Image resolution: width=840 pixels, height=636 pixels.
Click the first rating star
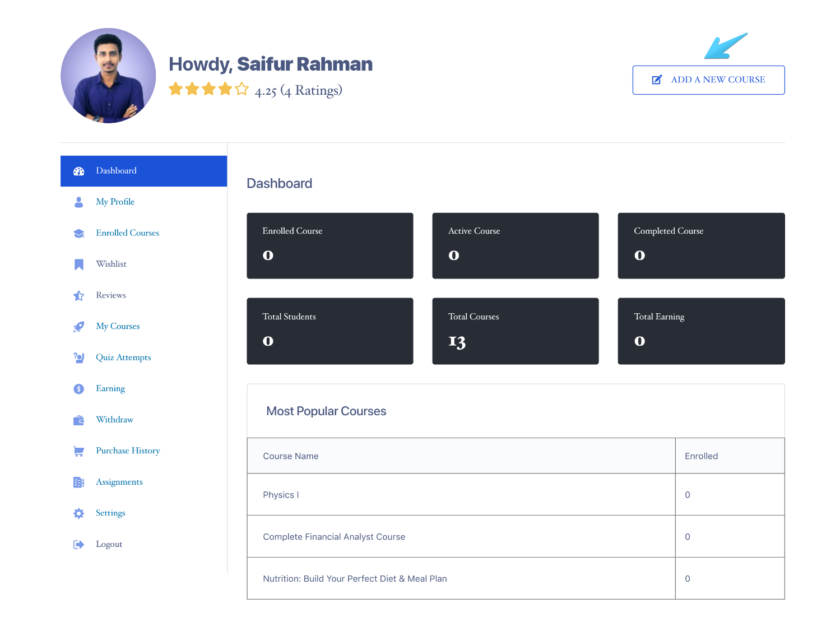(176, 89)
